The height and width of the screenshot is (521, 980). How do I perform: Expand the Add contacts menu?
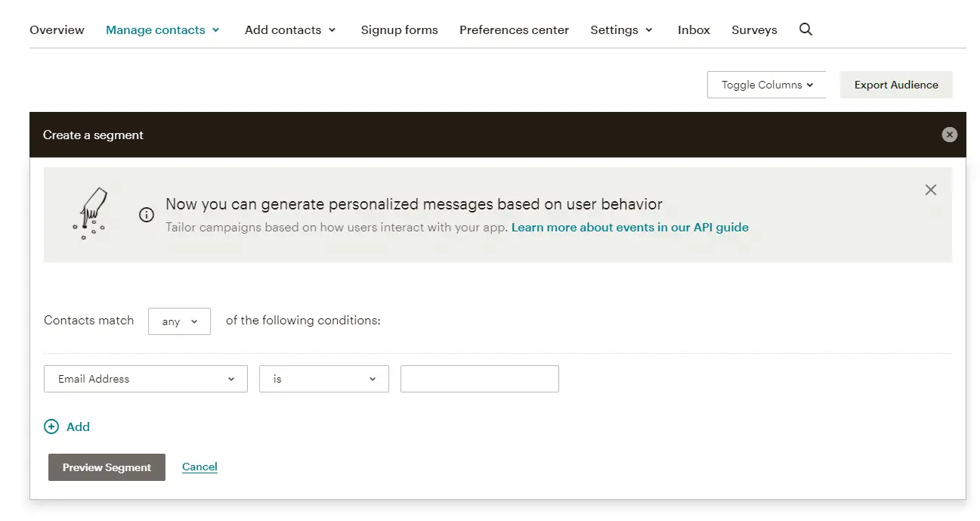coord(290,30)
